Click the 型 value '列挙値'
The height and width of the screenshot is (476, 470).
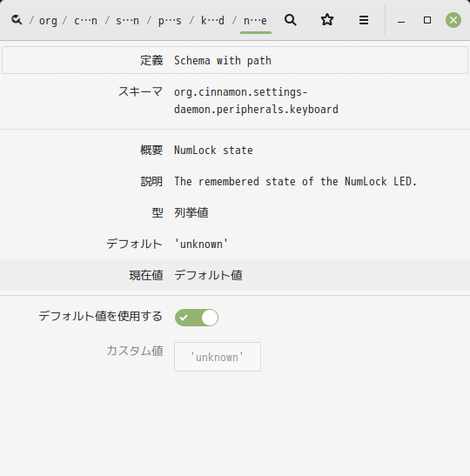191,212
